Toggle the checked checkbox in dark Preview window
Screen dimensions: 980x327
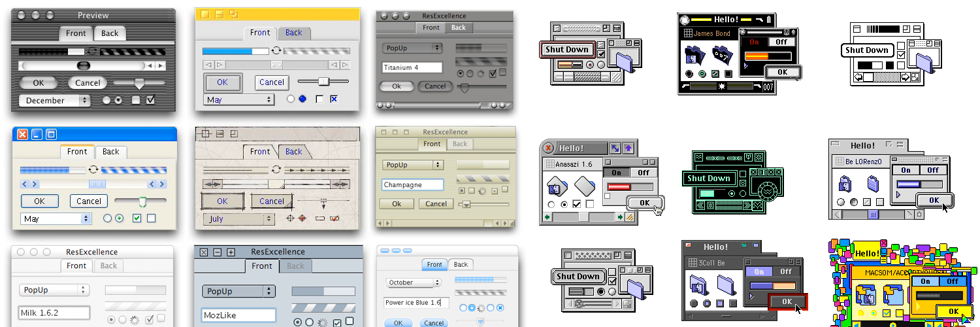tap(151, 100)
